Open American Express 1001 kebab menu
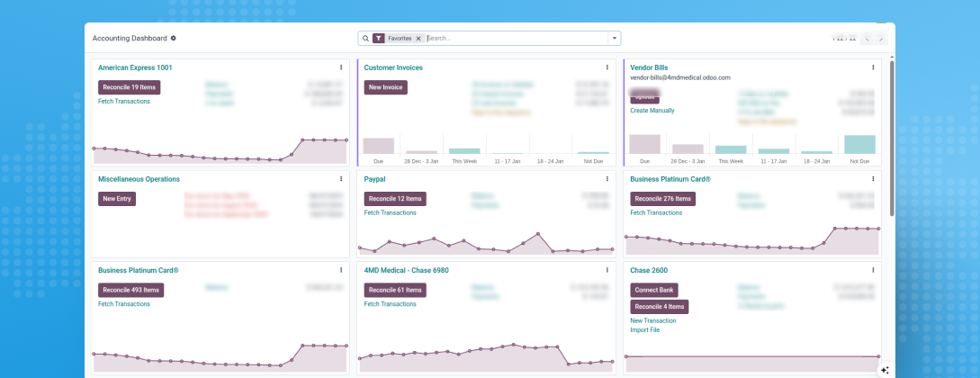Screen dimensions: 980x378 coord(341,67)
